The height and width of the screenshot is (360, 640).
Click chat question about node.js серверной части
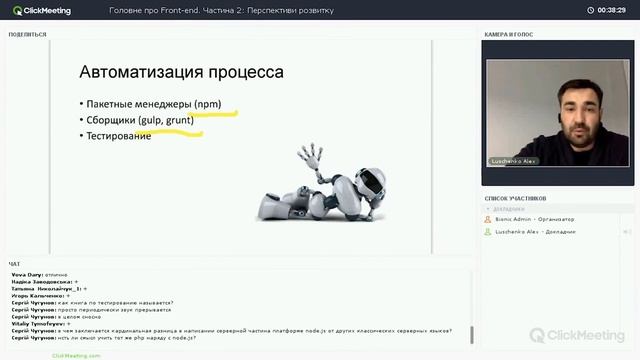pyautogui.click(x=232, y=331)
